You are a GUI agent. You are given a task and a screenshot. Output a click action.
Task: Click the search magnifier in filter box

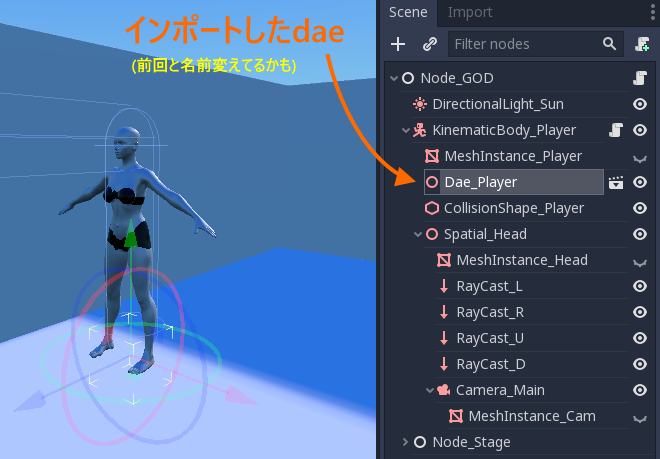[609, 43]
